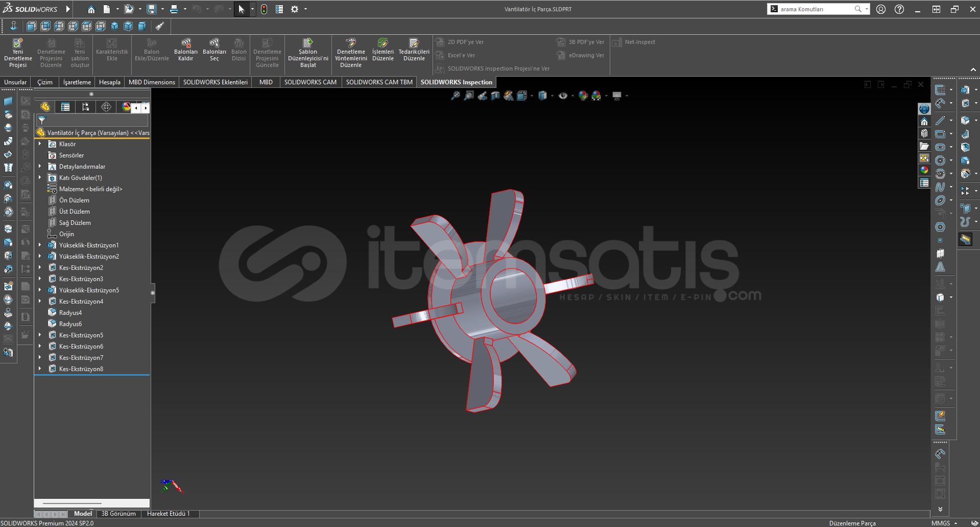Print the document with the printer icon
Viewport: 980px width, 527px height.
[174, 9]
